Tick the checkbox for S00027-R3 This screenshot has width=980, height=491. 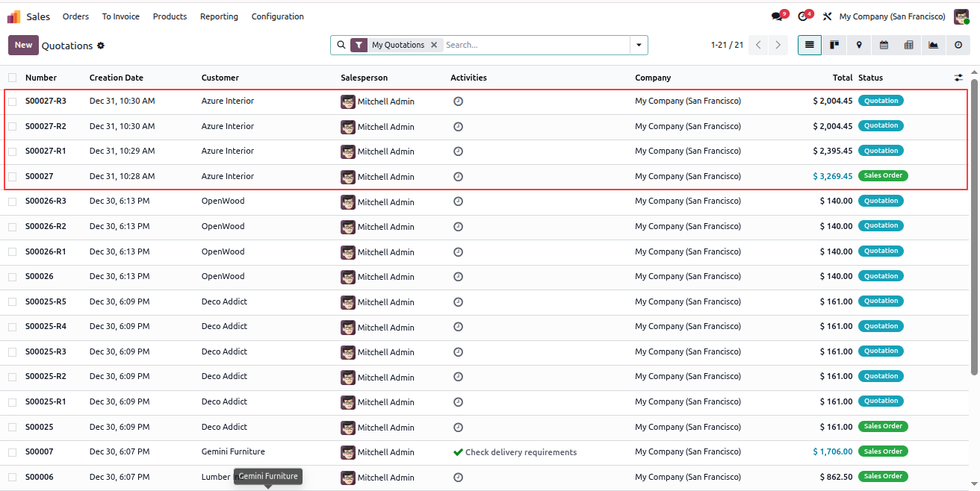12,101
